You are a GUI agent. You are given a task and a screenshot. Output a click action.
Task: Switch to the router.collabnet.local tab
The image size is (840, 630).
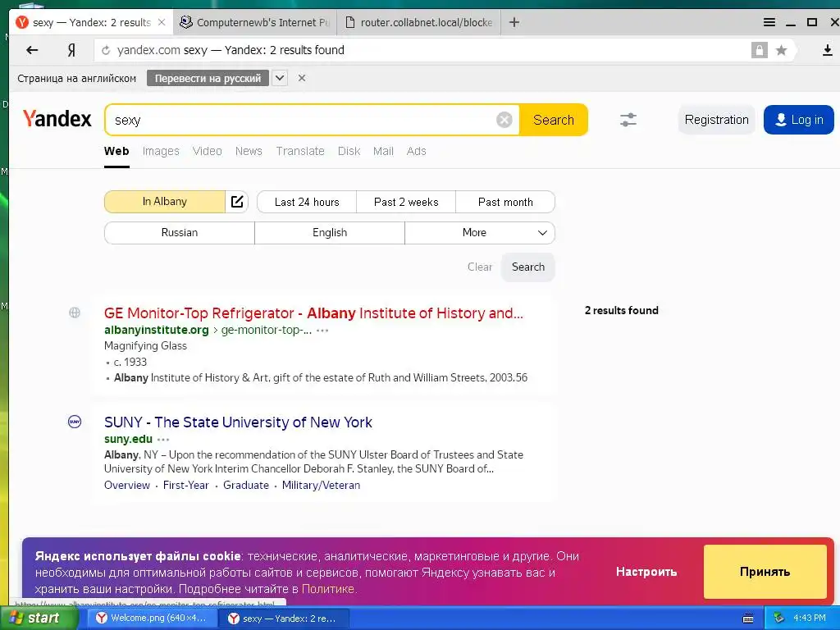(x=419, y=22)
